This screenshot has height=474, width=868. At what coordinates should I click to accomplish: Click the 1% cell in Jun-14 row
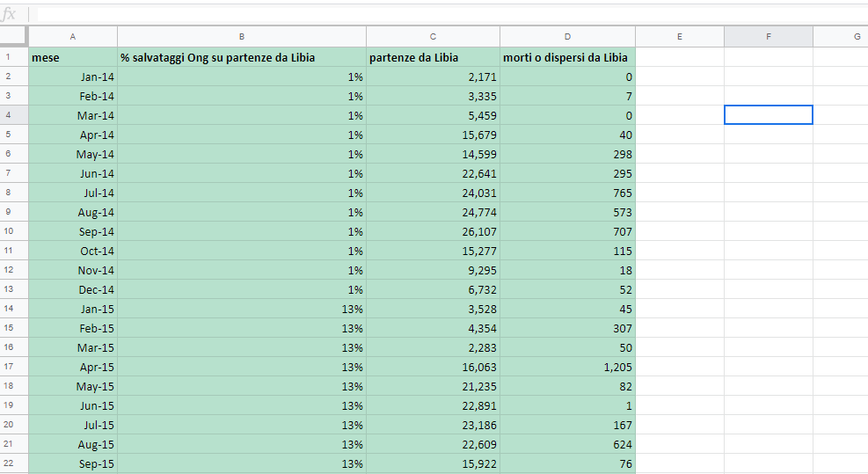241,173
